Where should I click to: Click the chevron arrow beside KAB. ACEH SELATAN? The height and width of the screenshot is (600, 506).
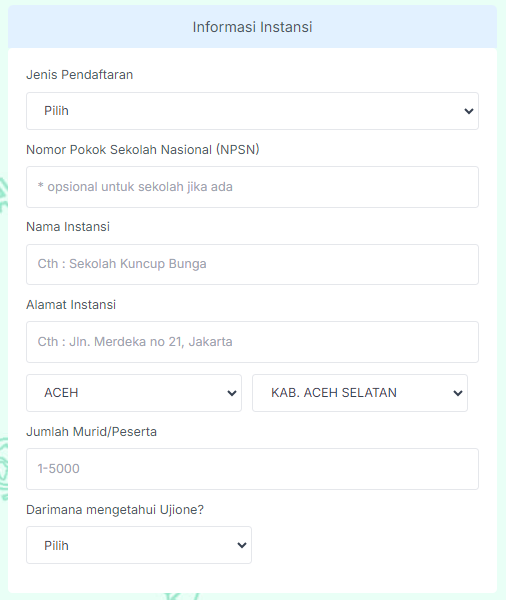tap(458, 393)
